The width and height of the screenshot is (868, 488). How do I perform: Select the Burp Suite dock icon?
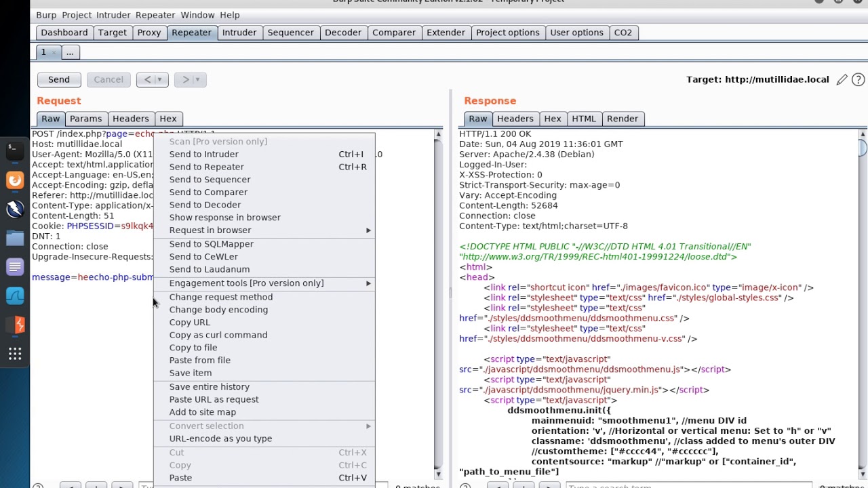point(14,325)
